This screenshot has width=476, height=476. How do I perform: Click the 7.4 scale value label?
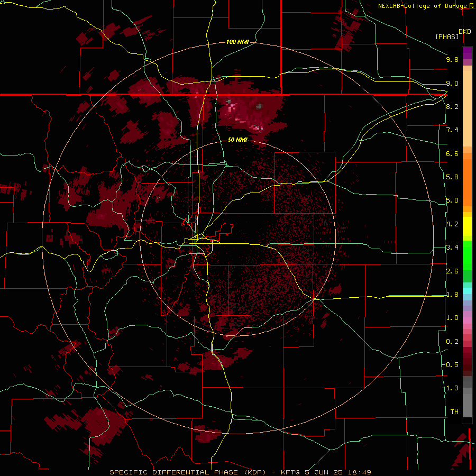coord(452,130)
